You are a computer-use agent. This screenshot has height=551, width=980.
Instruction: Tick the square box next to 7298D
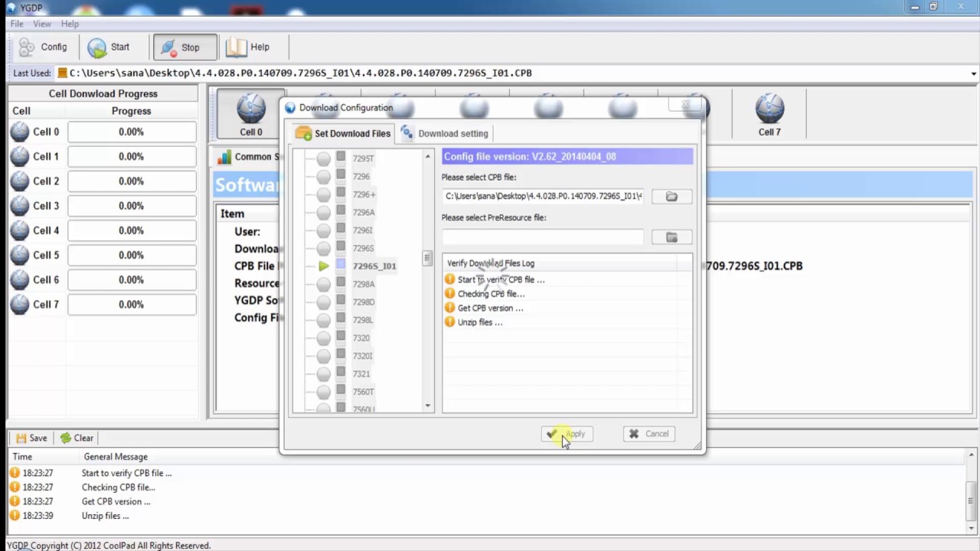click(x=341, y=301)
